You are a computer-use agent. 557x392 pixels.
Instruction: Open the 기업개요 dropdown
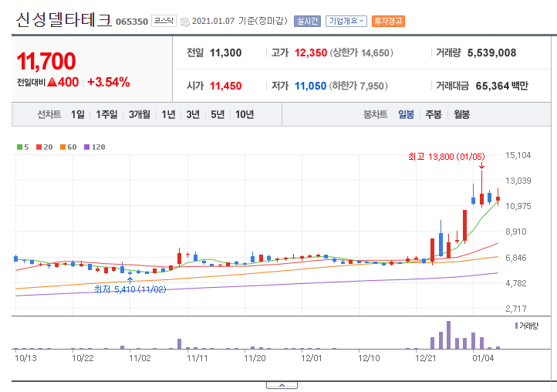tap(346, 22)
